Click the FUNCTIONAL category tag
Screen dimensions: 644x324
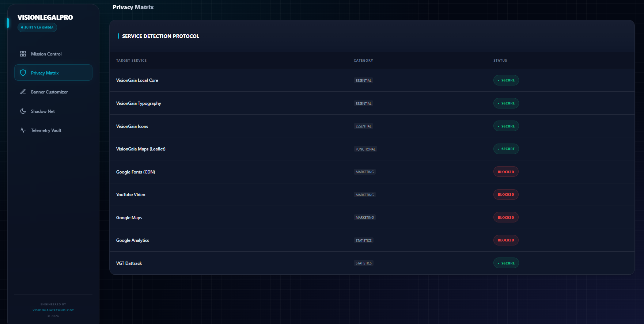pos(365,149)
